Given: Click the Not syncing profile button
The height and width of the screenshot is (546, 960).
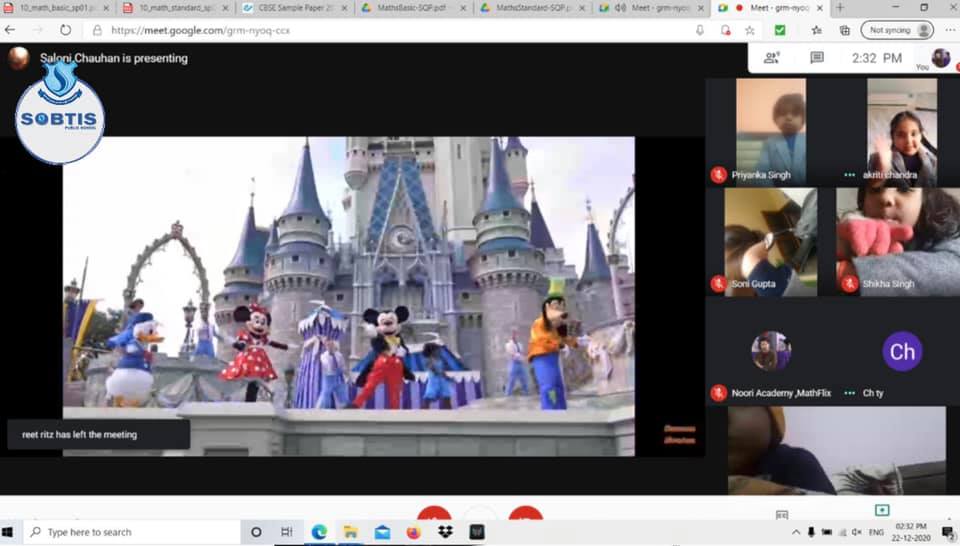Looking at the screenshot, I should coord(897,30).
